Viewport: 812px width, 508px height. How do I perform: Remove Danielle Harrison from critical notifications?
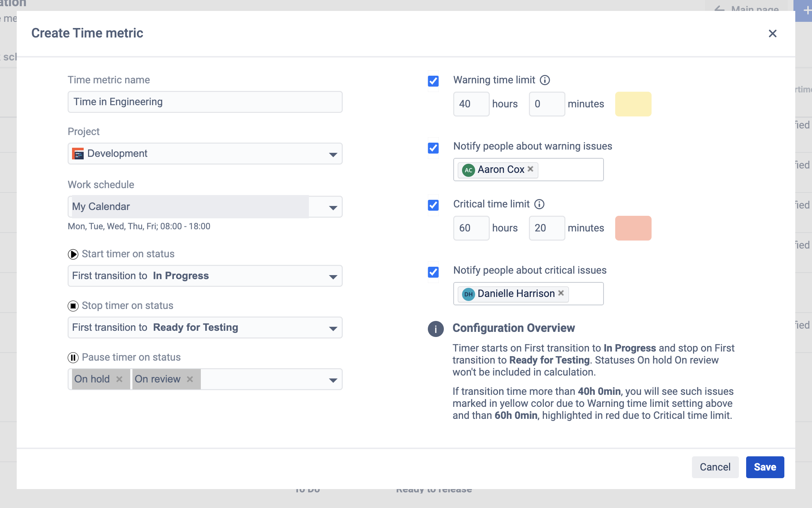click(561, 293)
